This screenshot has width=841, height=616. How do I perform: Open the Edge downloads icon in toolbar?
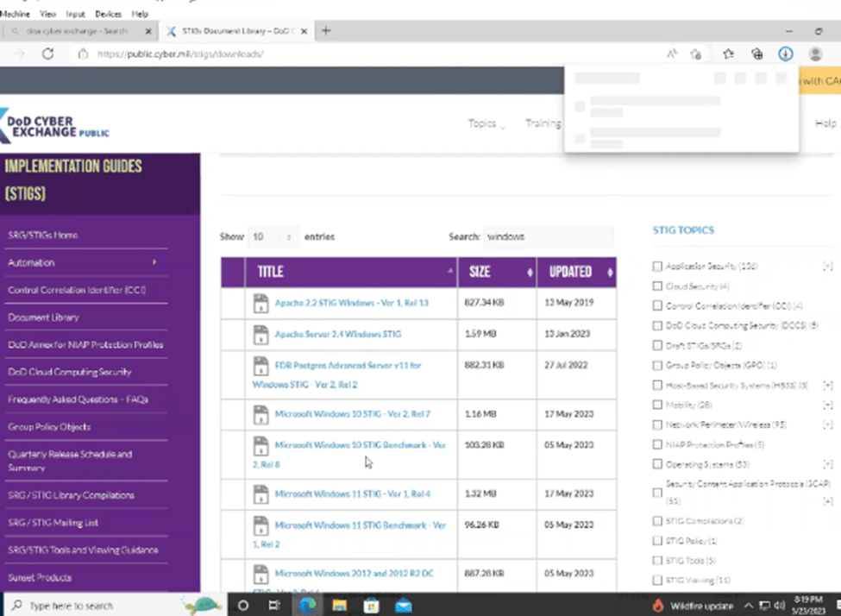click(785, 53)
